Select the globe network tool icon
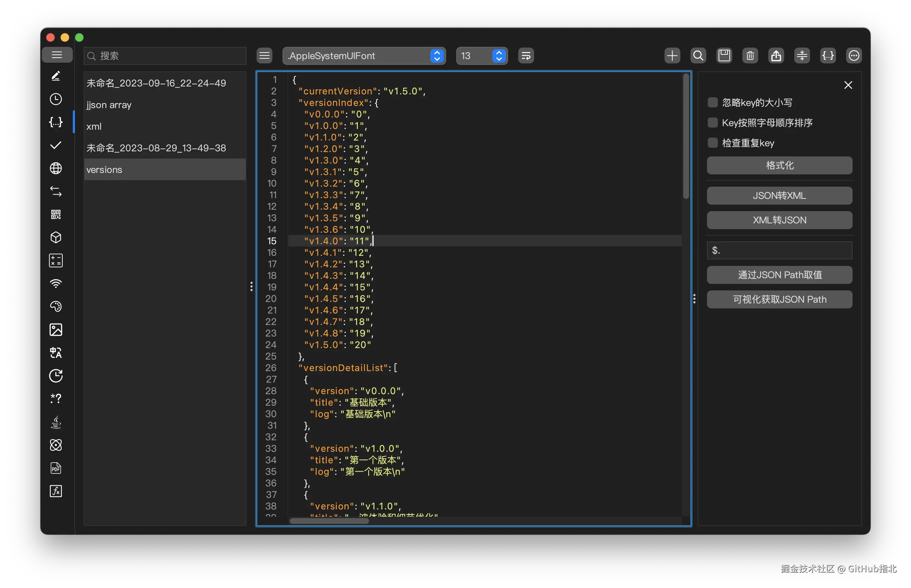This screenshot has width=911, height=588. 56,168
